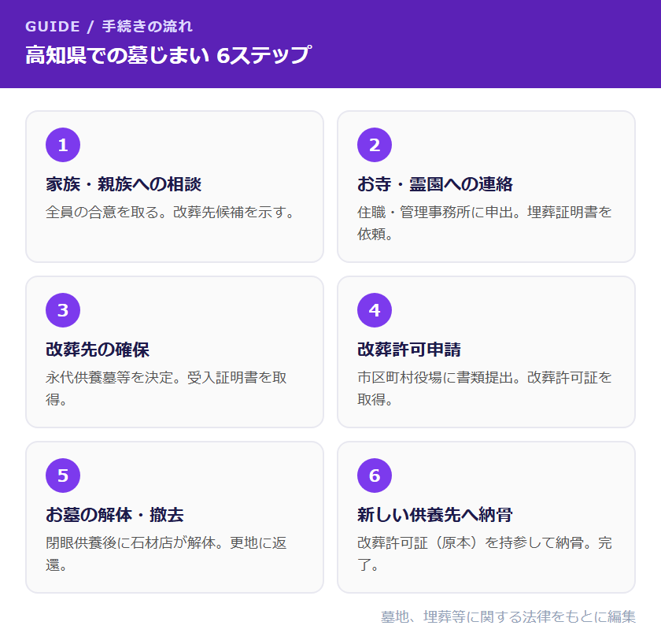Open the お寺・霊園への連絡 heading

[435, 184]
